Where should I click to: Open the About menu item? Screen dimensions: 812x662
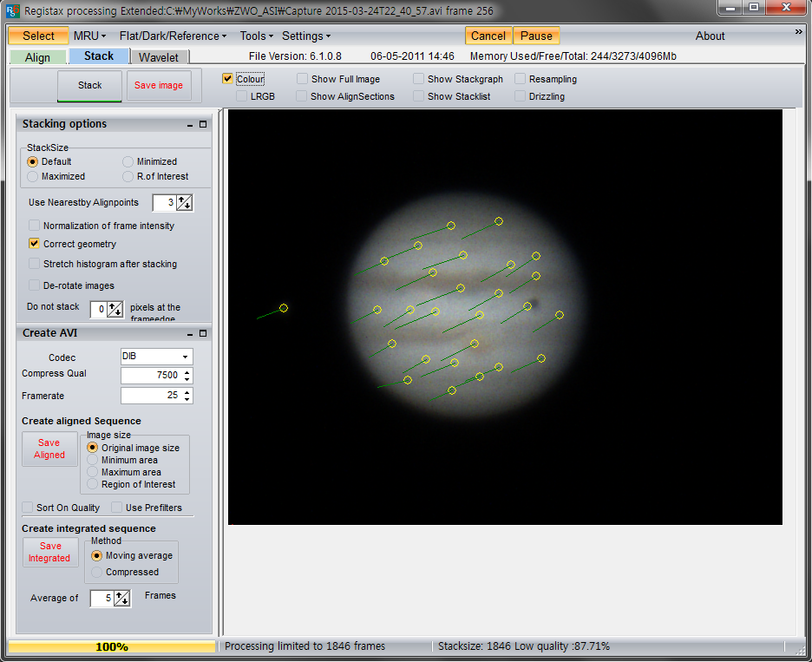pos(710,36)
